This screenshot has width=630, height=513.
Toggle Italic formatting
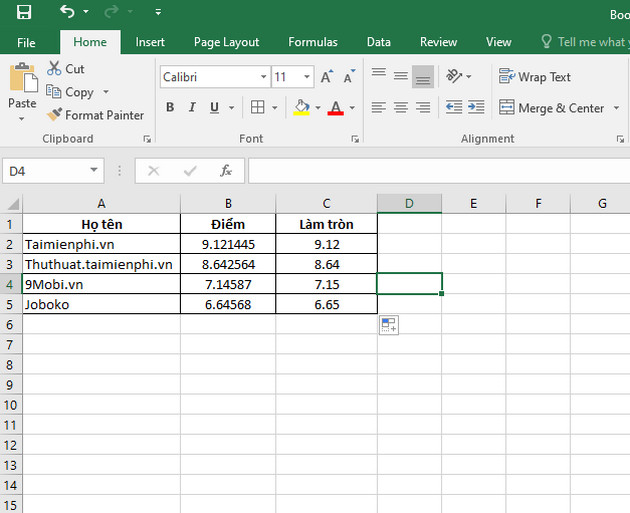[x=192, y=107]
